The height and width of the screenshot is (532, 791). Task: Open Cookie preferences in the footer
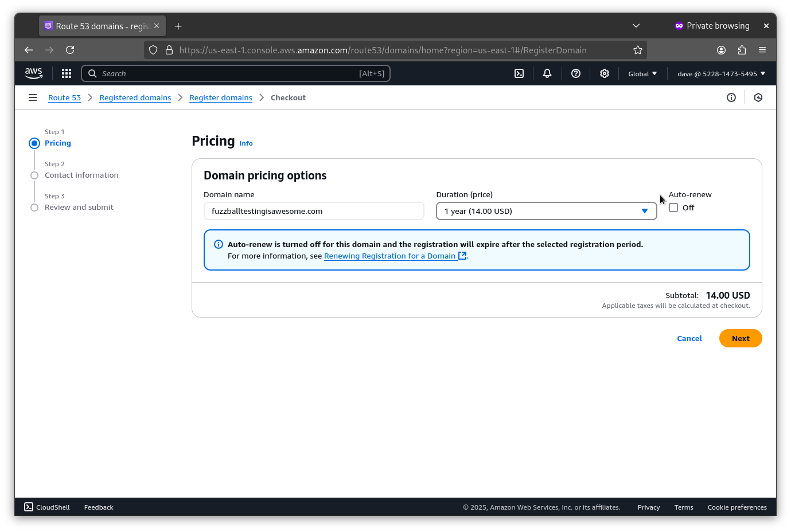737,507
